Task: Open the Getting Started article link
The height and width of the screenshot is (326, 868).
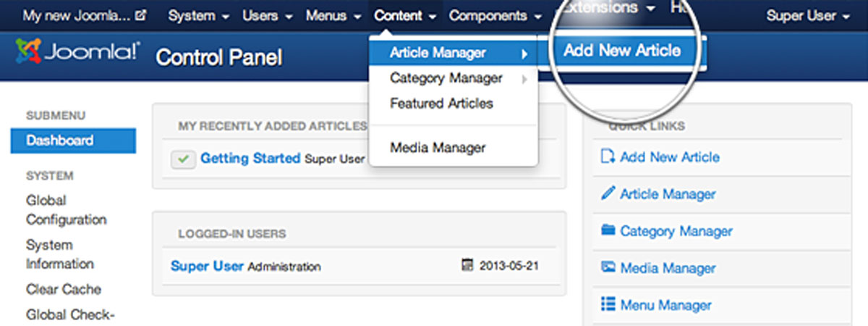Action: [x=250, y=158]
